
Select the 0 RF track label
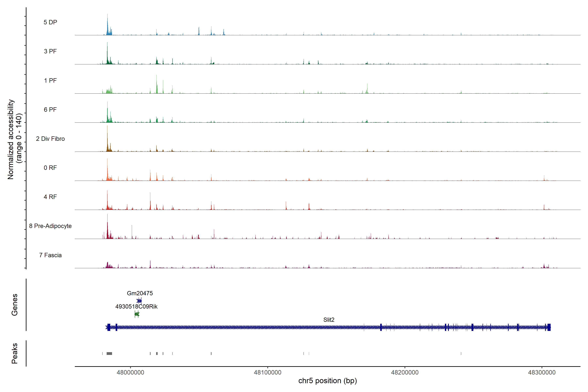tap(50, 168)
